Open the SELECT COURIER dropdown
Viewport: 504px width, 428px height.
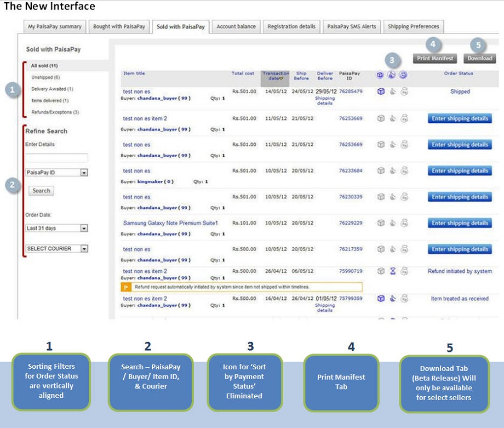(x=56, y=249)
